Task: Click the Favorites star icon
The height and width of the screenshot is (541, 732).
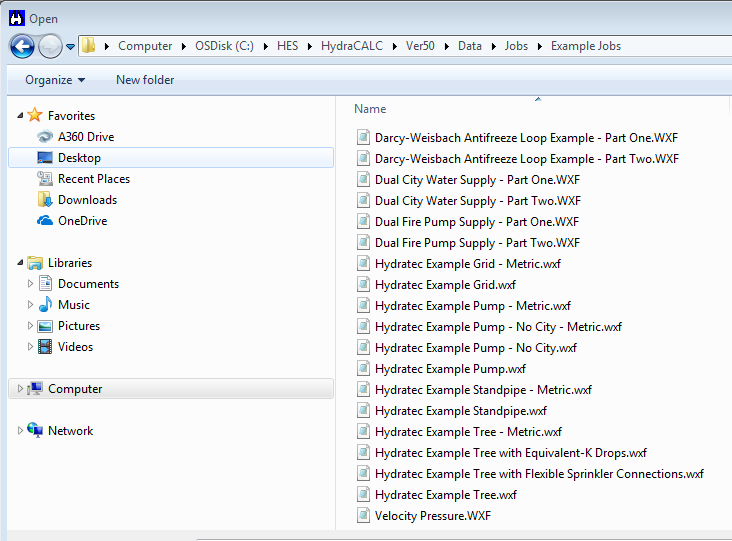Action: pyautogui.click(x=35, y=115)
